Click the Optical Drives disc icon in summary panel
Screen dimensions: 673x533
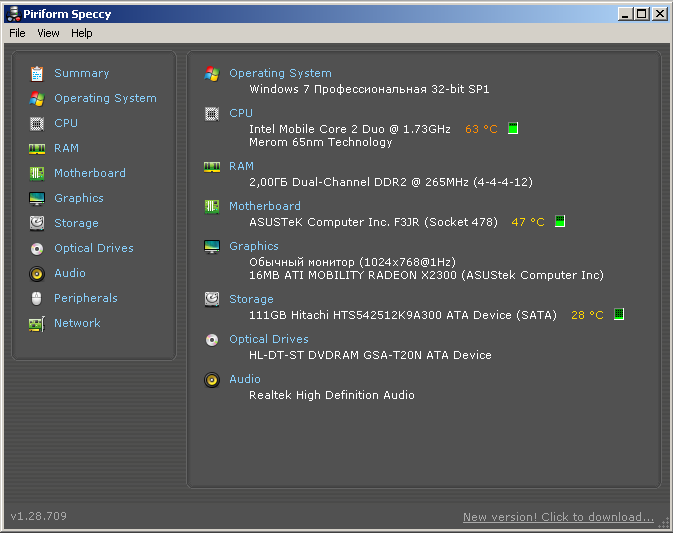(212, 340)
